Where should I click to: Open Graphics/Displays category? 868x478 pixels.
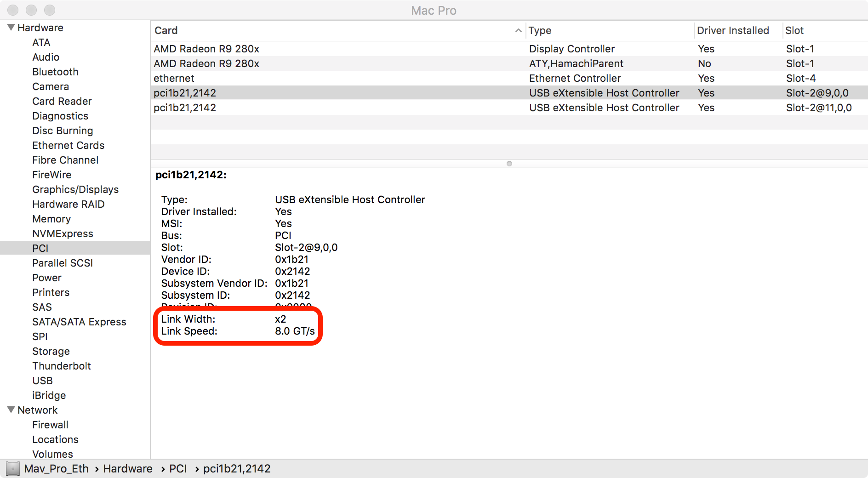(x=75, y=189)
